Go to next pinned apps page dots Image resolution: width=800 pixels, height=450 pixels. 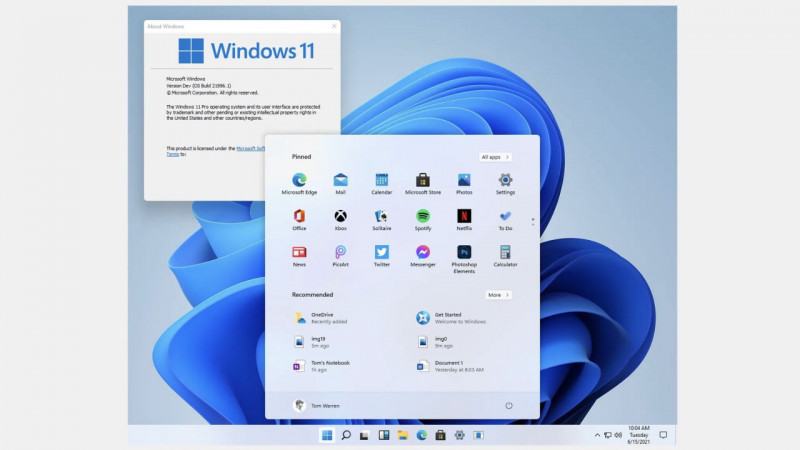click(x=532, y=220)
